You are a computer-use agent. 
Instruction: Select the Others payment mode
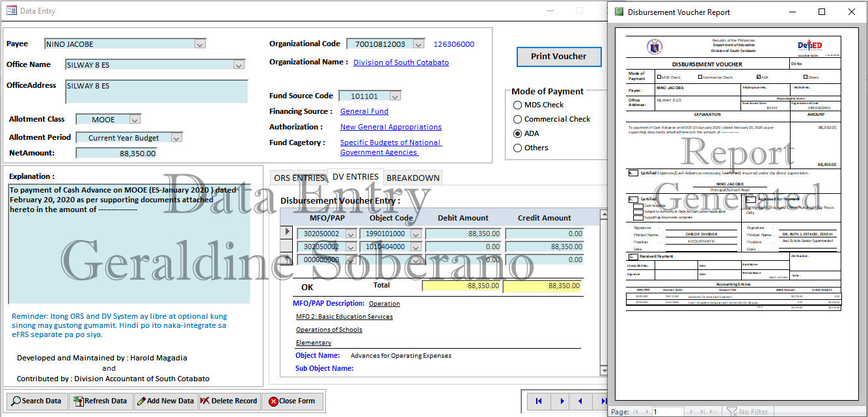(518, 148)
